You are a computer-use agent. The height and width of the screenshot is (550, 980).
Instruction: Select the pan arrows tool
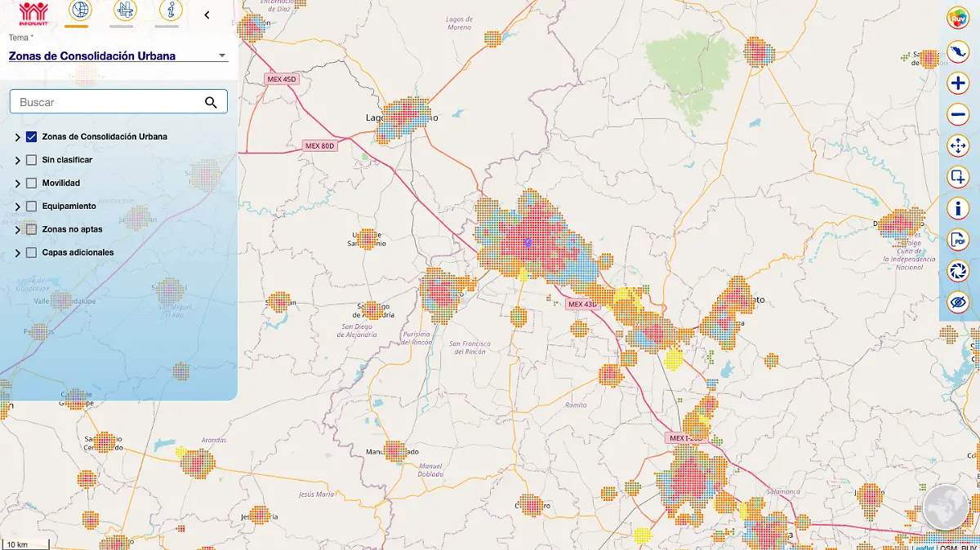click(958, 146)
